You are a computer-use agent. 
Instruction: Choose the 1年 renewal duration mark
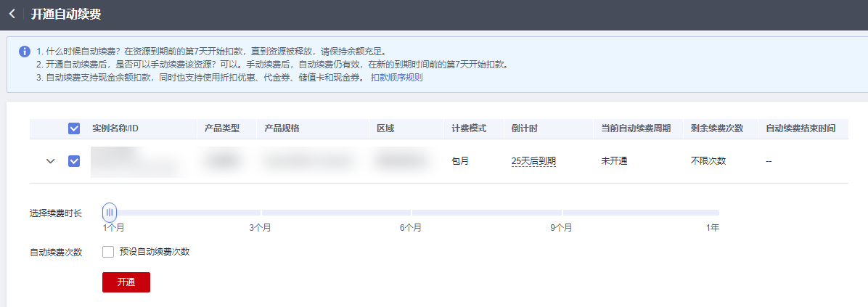(713, 227)
